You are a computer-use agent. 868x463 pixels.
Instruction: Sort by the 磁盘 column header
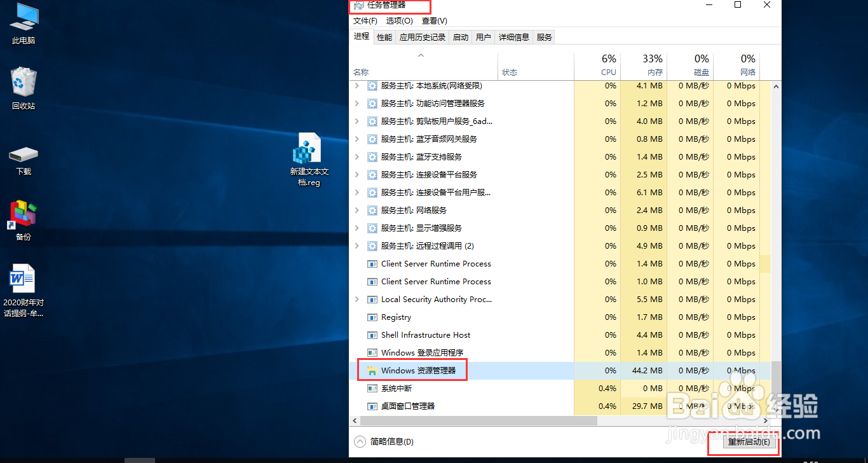click(690, 66)
